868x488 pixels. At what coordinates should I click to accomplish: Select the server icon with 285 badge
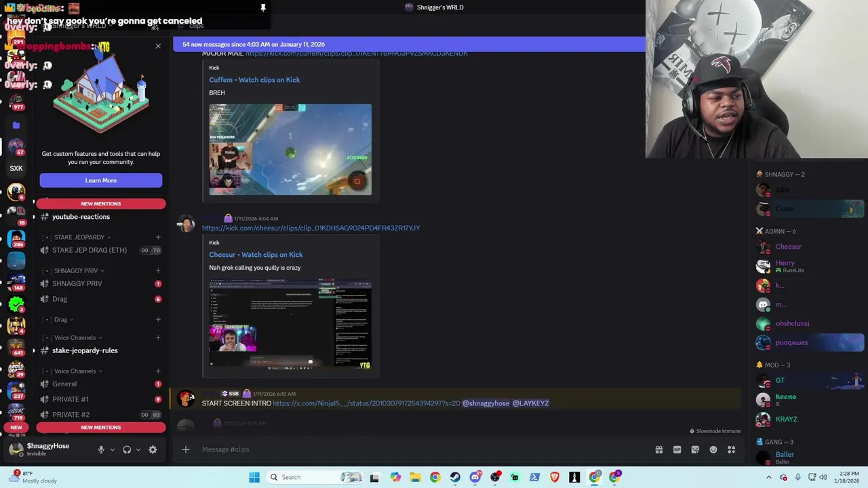[x=16, y=239]
